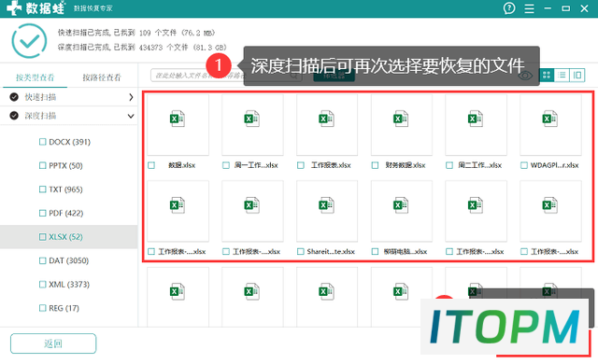Check the PDF (422) type box
598x364 pixels.
(x=43, y=213)
